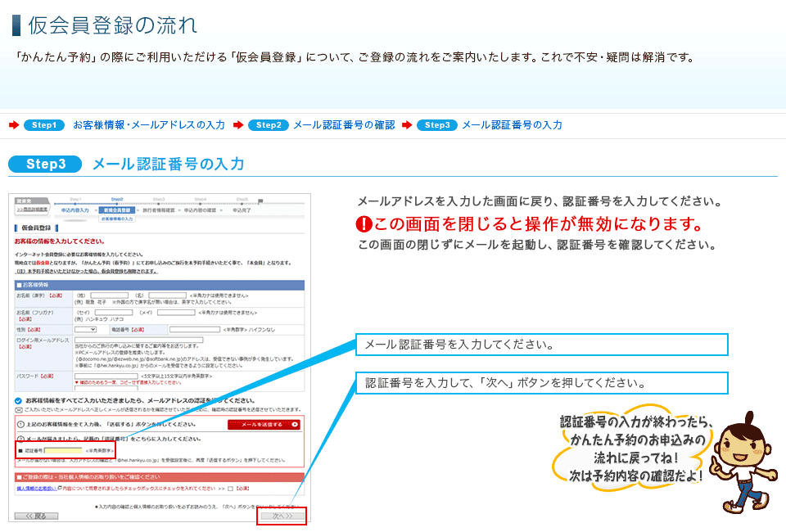Tick the personal information agreement checkbox
Viewport: 786px width, 532px height.
click(230, 489)
